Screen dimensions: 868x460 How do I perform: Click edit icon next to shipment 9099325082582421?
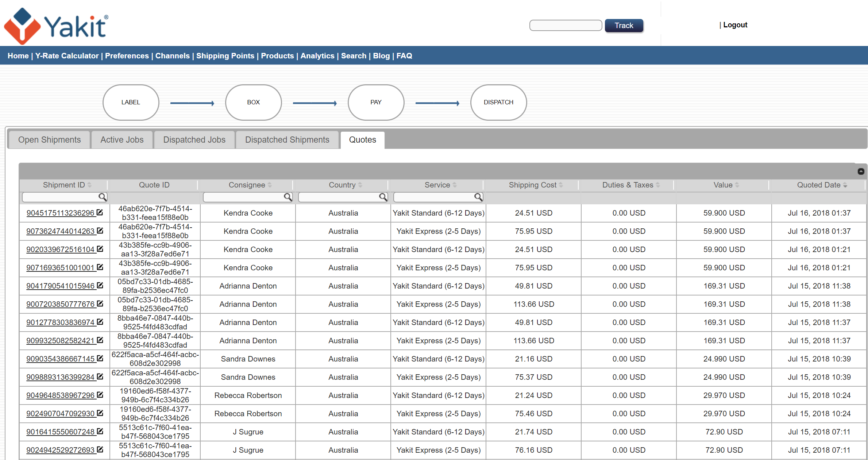pyautogui.click(x=100, y=340)
